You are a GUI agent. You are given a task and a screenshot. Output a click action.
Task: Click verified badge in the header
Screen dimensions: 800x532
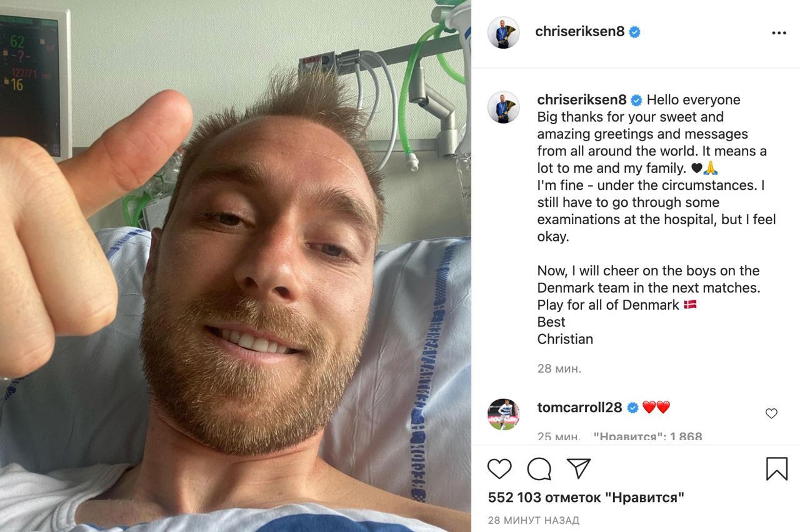pos(634,32)
